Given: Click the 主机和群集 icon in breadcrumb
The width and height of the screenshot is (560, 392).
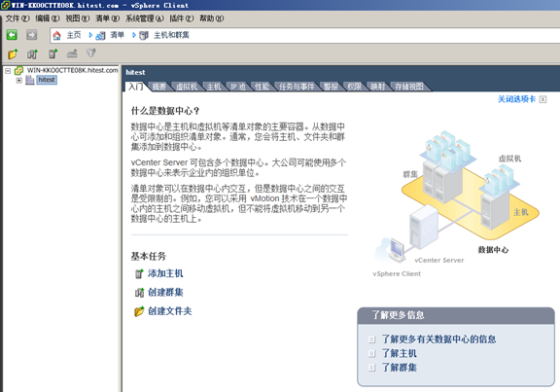Looking at the screenshot, I should pyautogui.click(x=144, y=35).
